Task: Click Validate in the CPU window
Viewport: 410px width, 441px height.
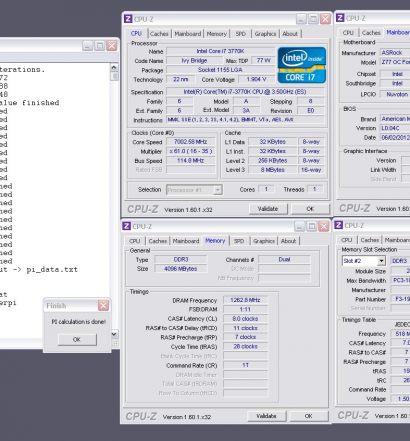Action: pos(268,209)
